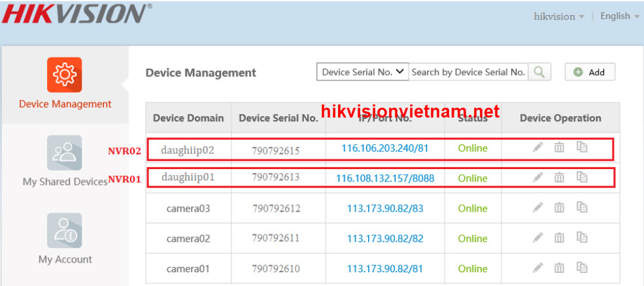
Task: Edit the daughiip01 device
Action: (537, 177)
